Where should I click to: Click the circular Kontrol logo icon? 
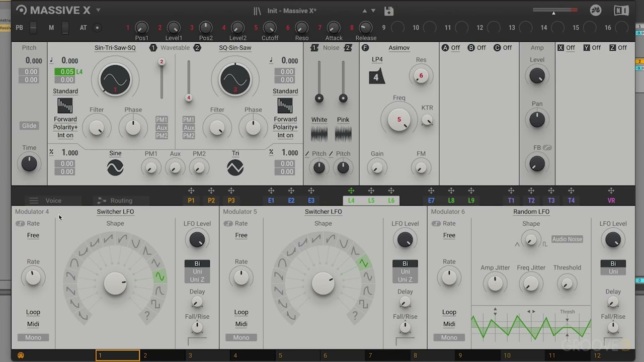(596, 11)
